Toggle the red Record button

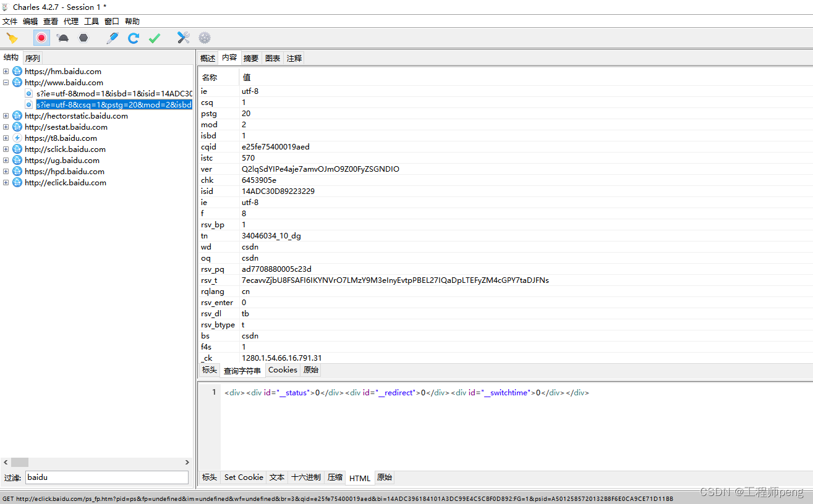[x=41, y=38]
